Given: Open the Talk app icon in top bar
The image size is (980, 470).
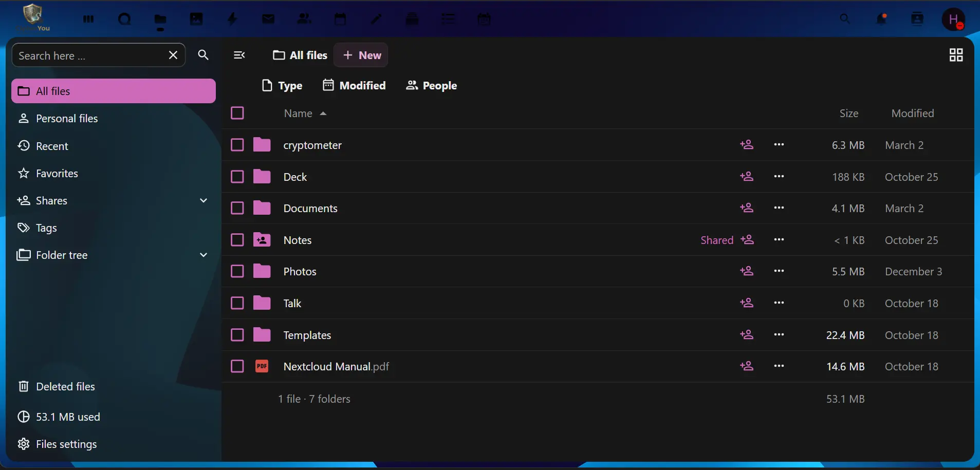Looking at the screenshot, I should coord(124,20).
